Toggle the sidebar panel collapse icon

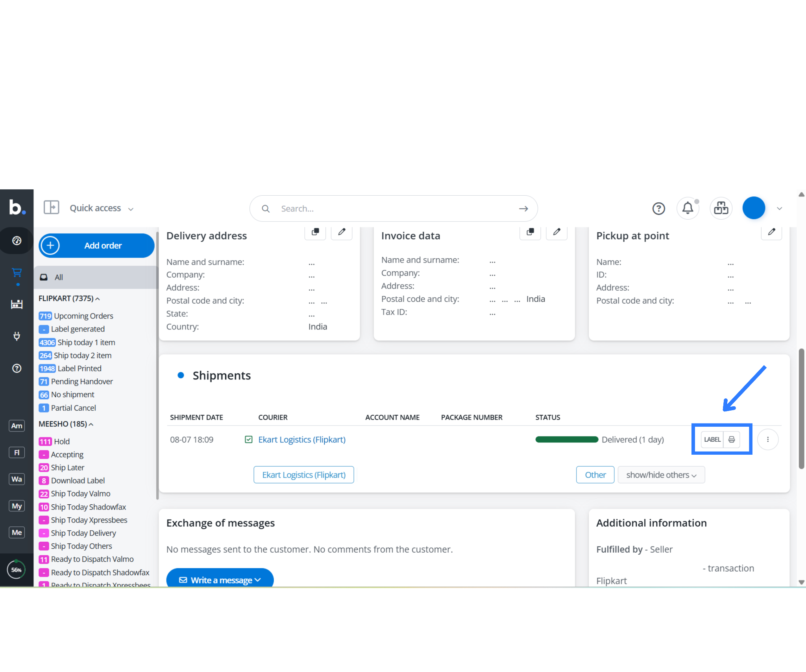click(x=51, y=207)
